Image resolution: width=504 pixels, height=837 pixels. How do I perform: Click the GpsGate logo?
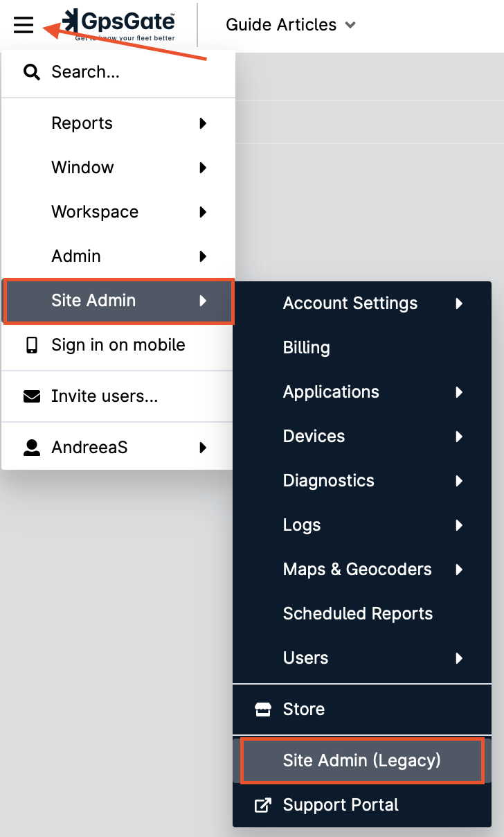(x=118, y=25)
